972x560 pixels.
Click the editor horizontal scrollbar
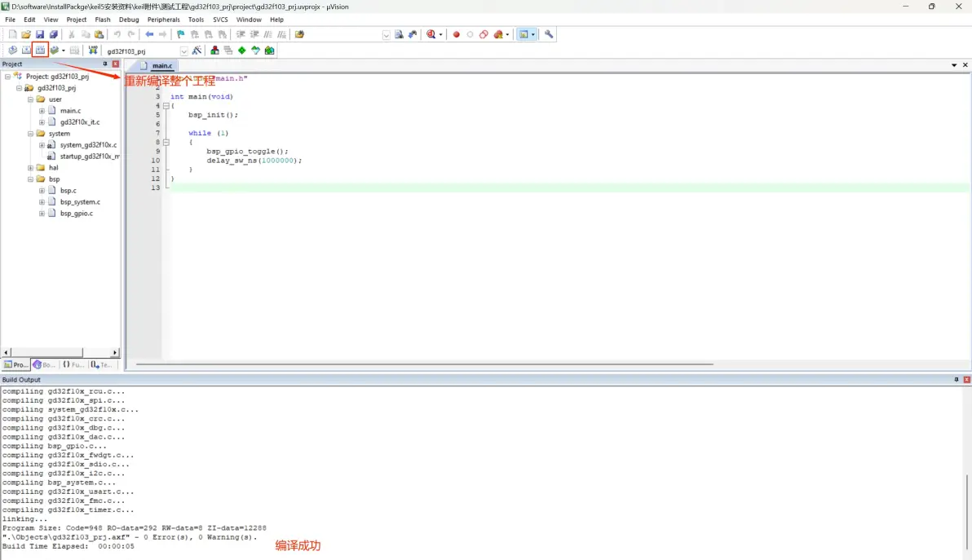(424, 364)
